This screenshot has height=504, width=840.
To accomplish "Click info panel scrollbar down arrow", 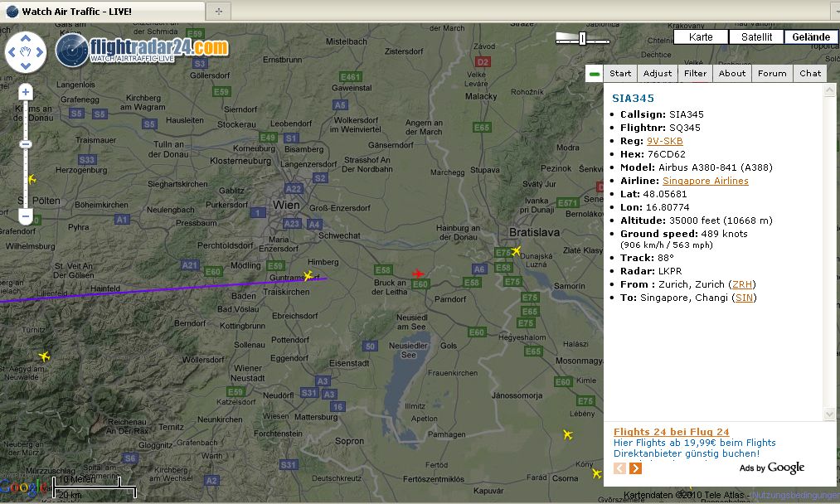I will 829,414.
